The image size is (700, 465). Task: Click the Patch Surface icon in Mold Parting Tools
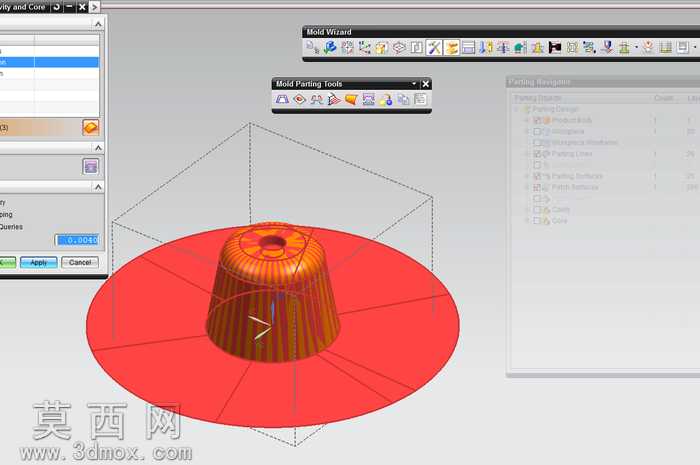pyautogui.click(x=300, y=99)
